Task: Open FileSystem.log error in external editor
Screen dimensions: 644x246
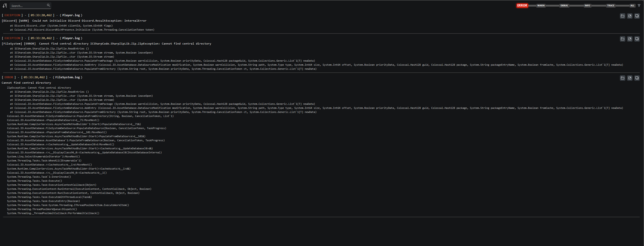Action: coord(630,78)
